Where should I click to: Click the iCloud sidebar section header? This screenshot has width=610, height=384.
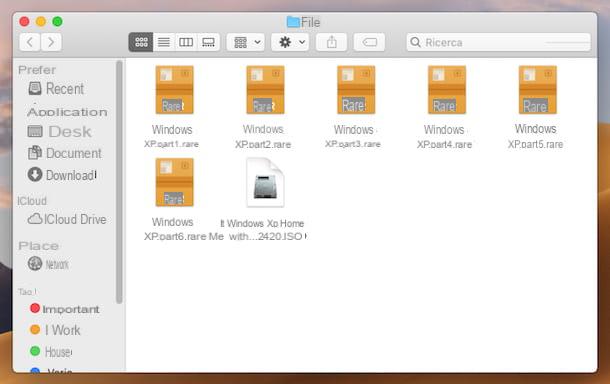coord(32,201)
